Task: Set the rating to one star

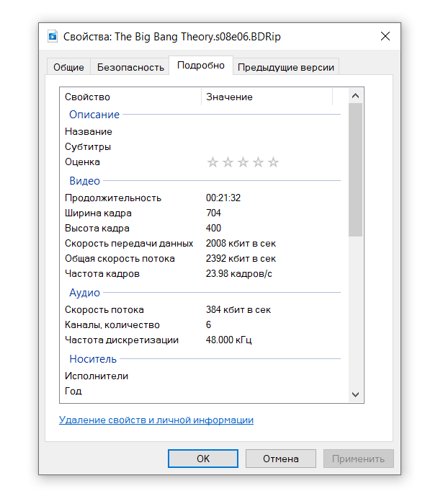Action: pyautogui.click(x=212, y=162)
